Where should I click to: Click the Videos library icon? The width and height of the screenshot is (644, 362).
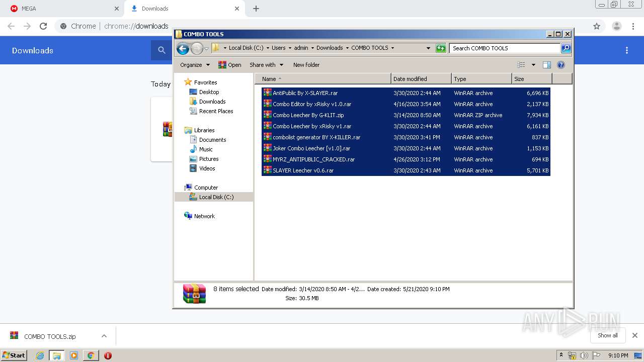click(x=193, y=168)
